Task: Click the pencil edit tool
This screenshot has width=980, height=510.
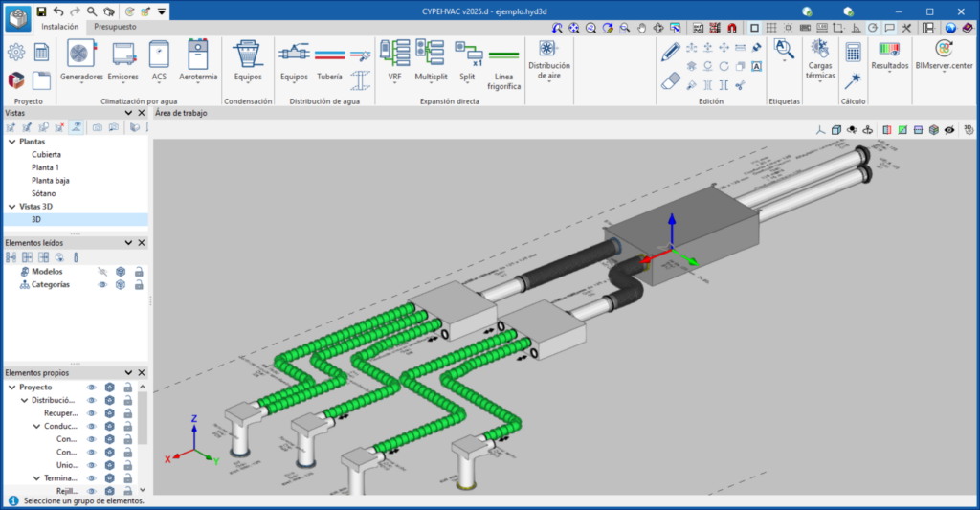Action: click(x=671, y=50)
